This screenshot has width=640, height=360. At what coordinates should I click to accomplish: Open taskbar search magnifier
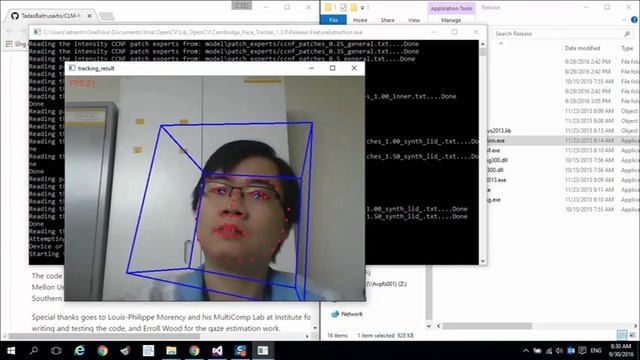(34, 350)
